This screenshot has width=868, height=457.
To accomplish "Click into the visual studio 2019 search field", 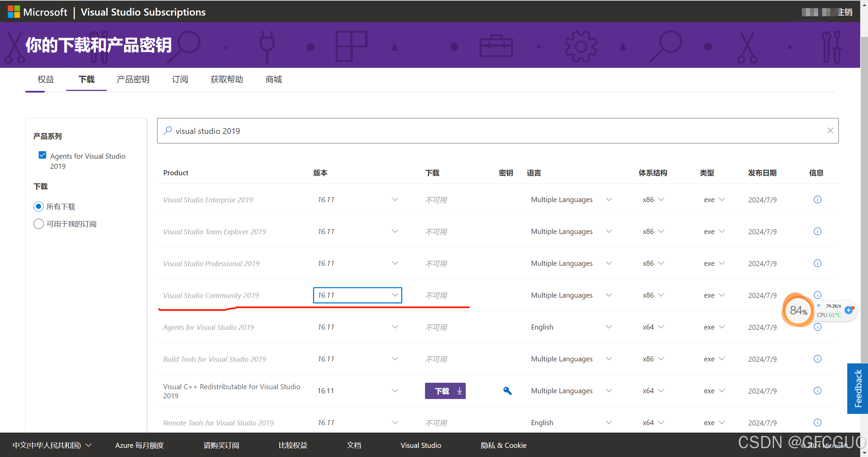I will pyautogui.click(x=498, y=131).
